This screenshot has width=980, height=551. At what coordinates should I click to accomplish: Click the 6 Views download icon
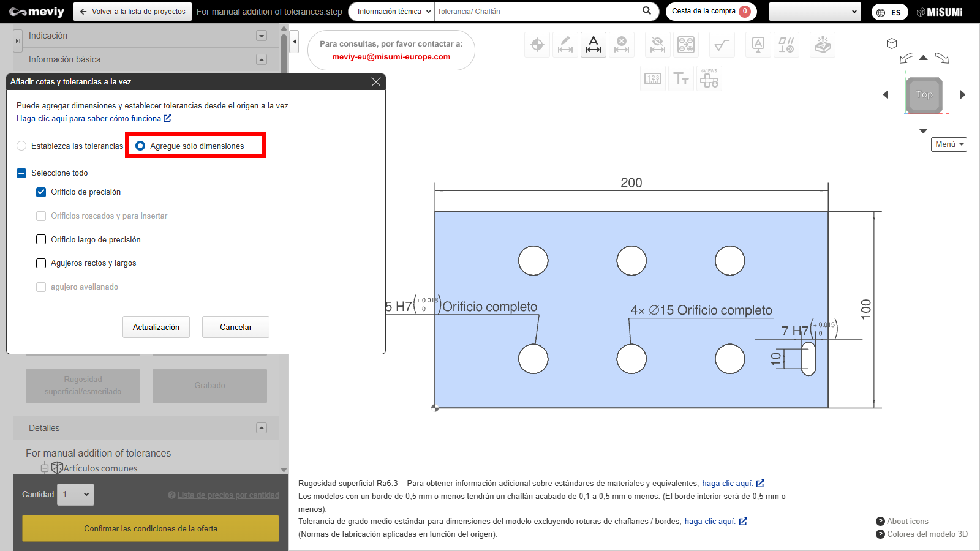[x=709, y=78]
